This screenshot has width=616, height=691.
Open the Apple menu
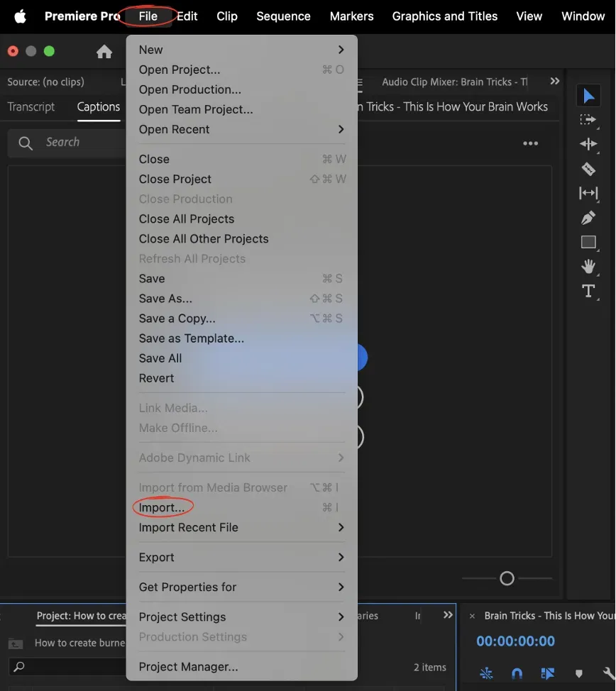tap(21, 16)
